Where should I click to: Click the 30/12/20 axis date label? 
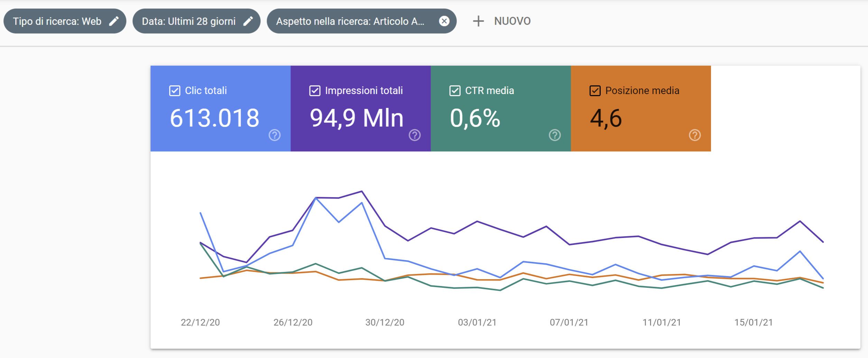[385, 322]
